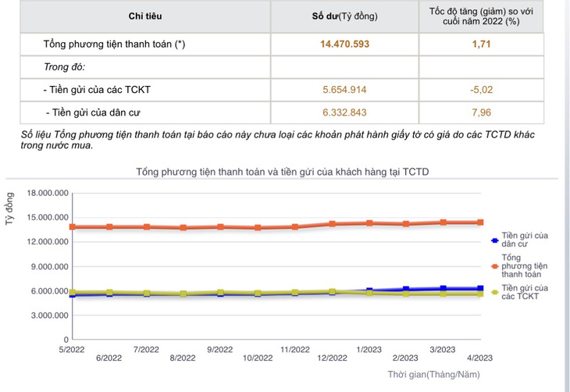Select the blue data point at 3/2023
The width and height of the screenshot is (570, 392).
click(444, 289)
